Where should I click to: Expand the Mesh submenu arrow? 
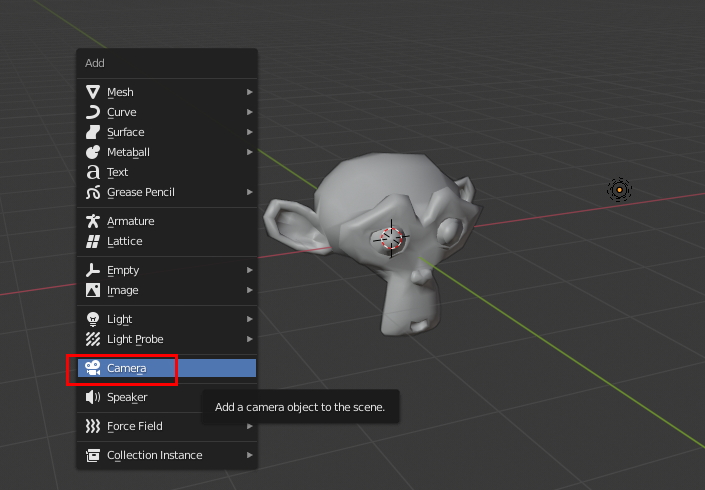point(250,92)
